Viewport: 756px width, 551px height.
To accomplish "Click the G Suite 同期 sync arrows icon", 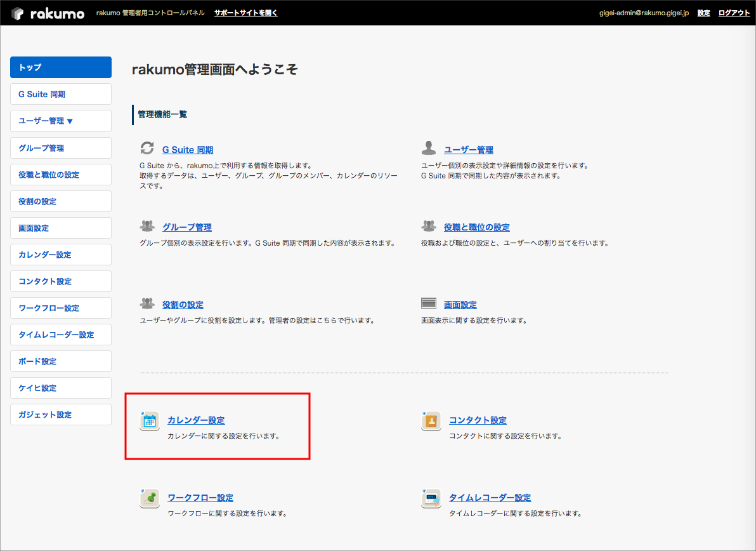I will [x=147, y=148].
